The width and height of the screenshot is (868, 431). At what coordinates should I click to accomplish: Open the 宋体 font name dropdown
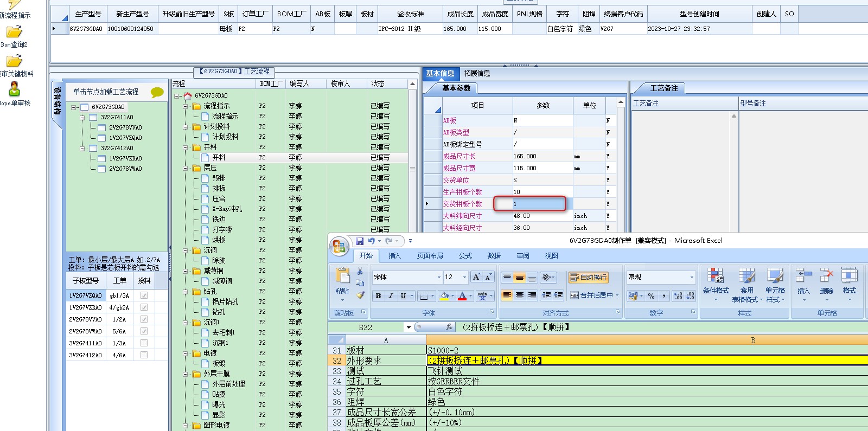click(x=439, y=277)
